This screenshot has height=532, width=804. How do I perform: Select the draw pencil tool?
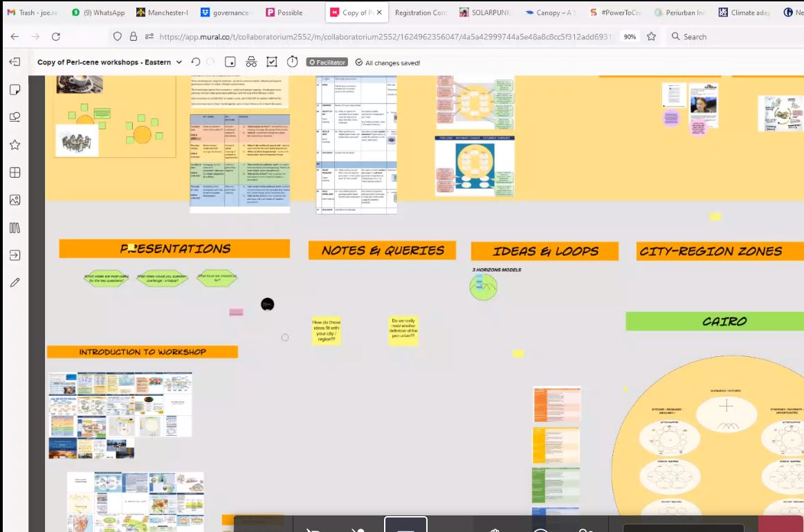point(15,282)
